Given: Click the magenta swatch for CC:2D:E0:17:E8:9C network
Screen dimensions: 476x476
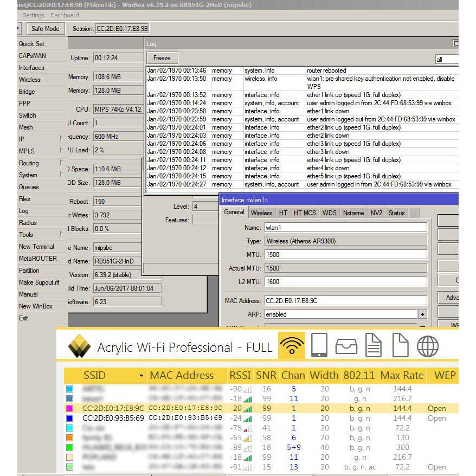Looking at the screenshot, I should click(x=69, y=408).
